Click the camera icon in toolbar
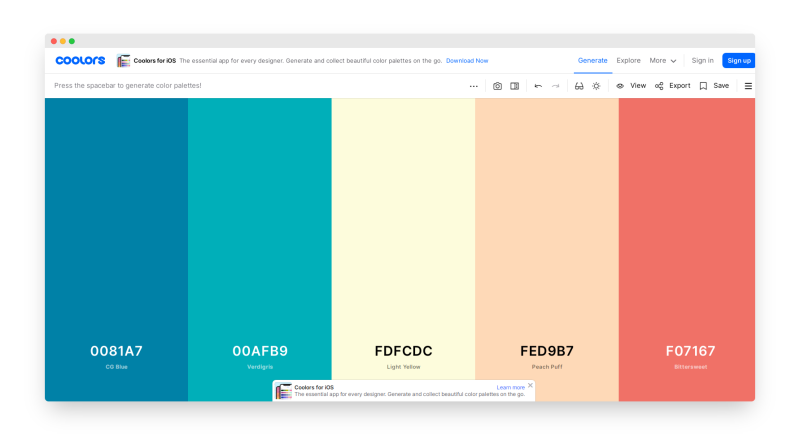The image size is (800, 435). 497,86
